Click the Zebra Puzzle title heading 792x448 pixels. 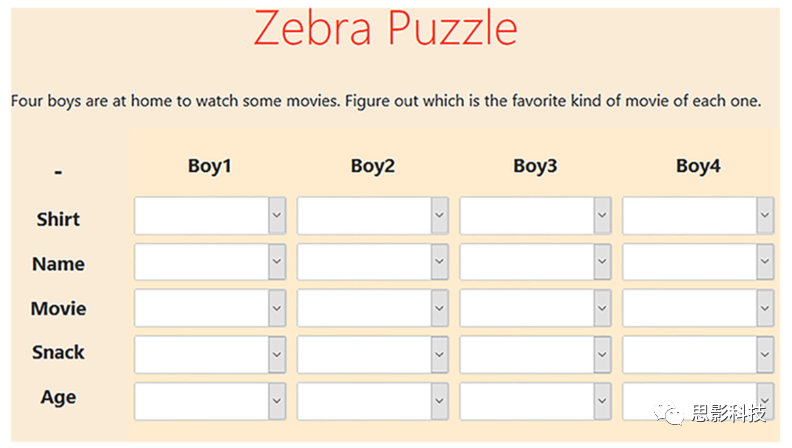(385, 28)
